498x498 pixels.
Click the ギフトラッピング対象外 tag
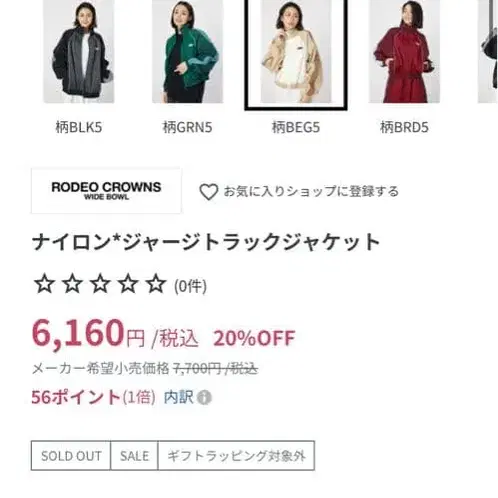[236, 456]
